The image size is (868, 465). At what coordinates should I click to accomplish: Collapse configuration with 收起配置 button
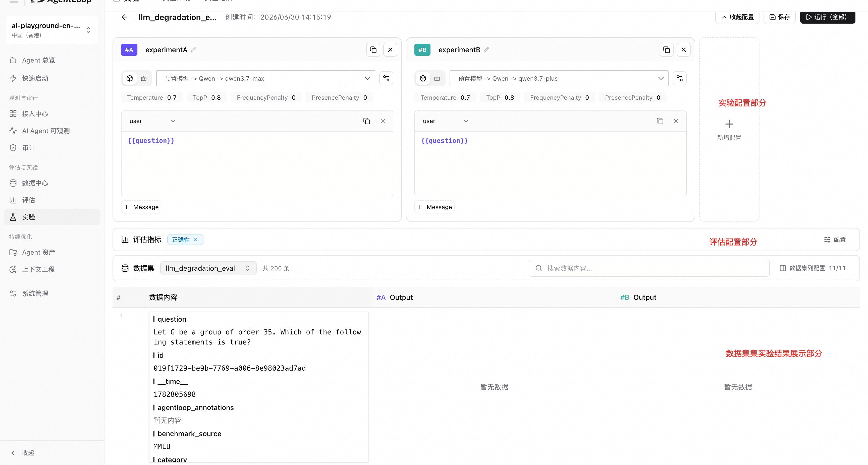[x=737, y=17]
